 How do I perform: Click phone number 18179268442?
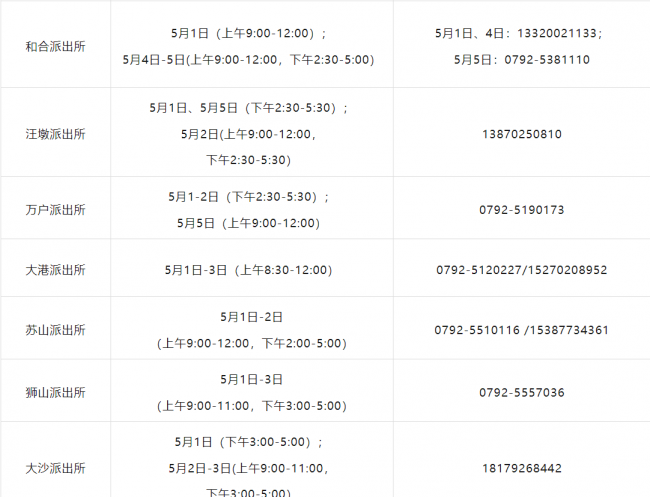522,468
